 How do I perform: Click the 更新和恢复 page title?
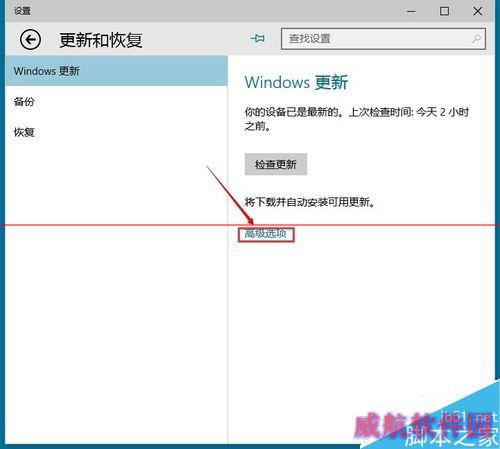pos(101,40)
